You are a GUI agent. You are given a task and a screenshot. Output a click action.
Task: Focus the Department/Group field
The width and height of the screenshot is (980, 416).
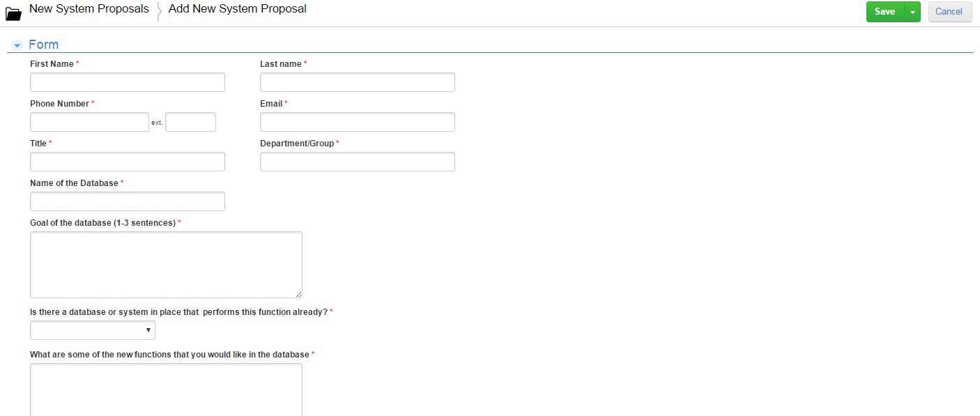pyautogui.click(x=358, y=162)
